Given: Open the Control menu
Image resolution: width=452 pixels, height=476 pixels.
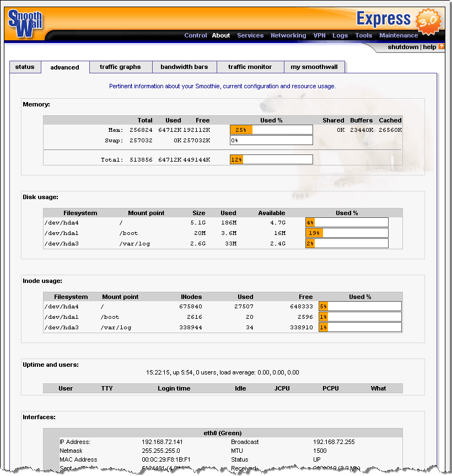Looking at the screenshot, I should [x=195, y=35].
